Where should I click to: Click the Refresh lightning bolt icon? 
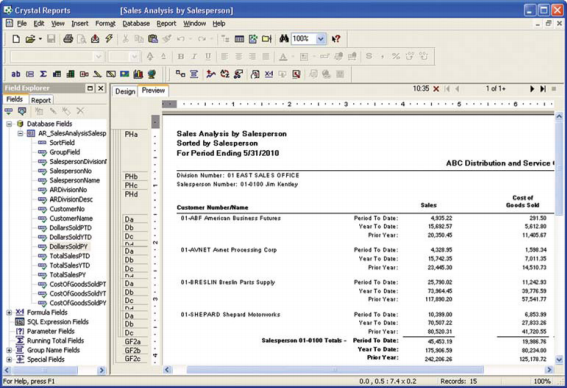(109, 38)
